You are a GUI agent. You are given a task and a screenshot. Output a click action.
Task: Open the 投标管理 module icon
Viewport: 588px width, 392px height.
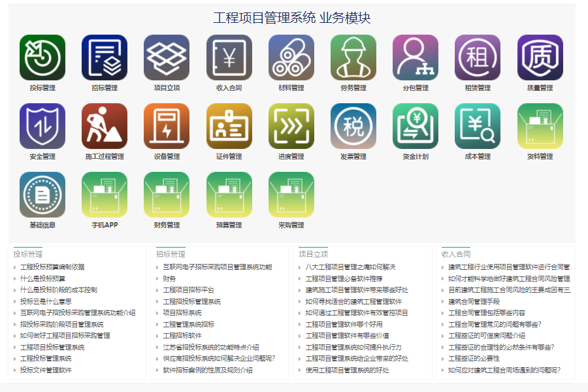point(42,57)
